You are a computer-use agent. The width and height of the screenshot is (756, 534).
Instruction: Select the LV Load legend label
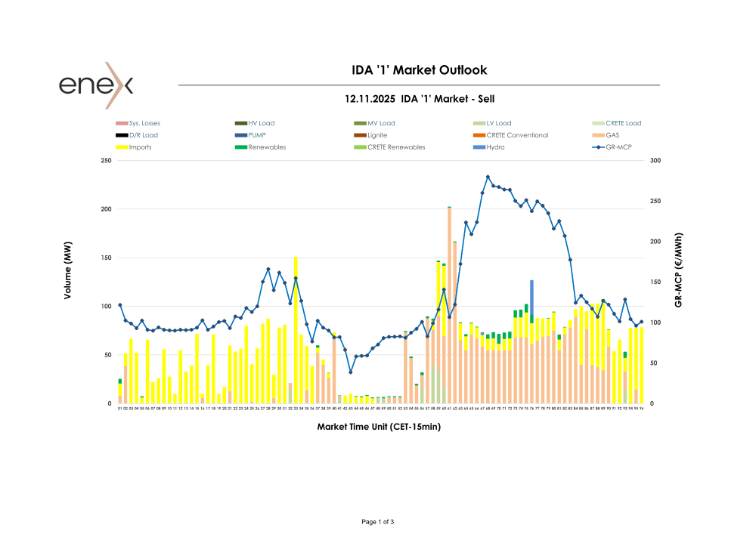pyautogui.click(x=499, y=123)
